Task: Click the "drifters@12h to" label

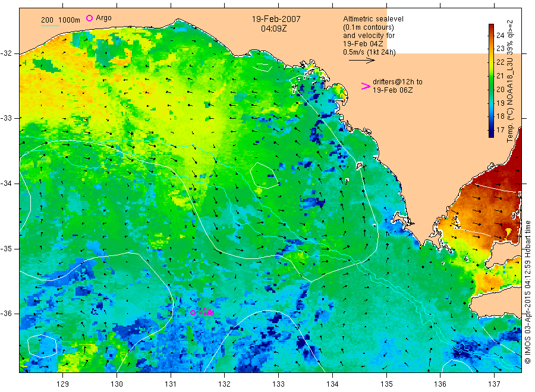Action: click(x=397, y=82)
